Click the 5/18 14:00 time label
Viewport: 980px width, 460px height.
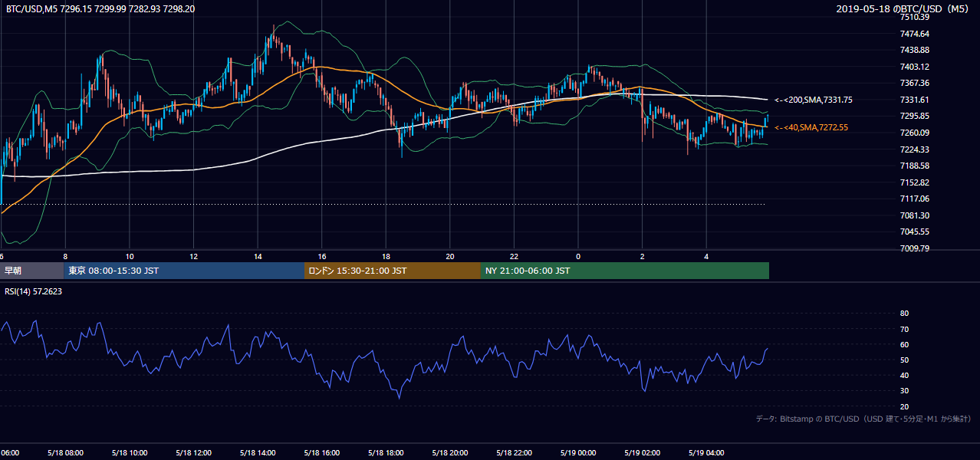(258, 453)
